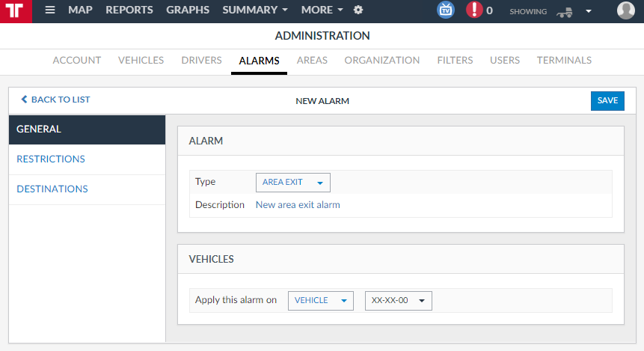The width and height of the screenshot is (644, 351).
Task: Open the user profile avatar
Action: coord(626,10)
